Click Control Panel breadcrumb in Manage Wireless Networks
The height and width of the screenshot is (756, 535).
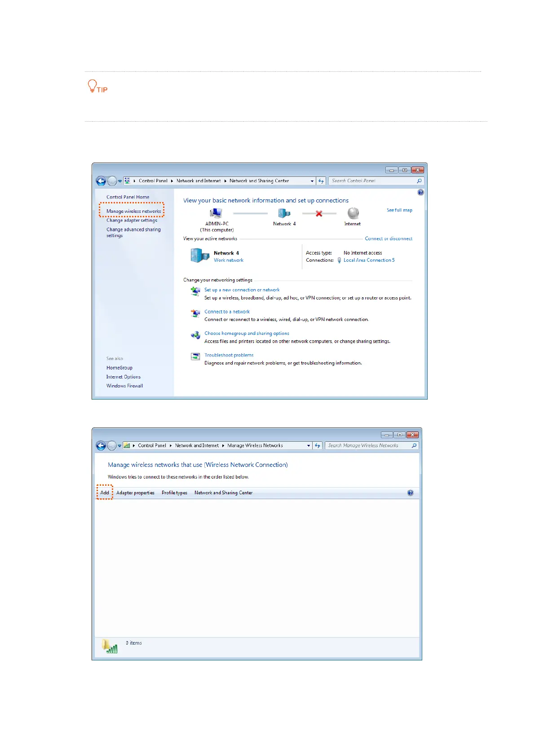click(x=152, y=446)
